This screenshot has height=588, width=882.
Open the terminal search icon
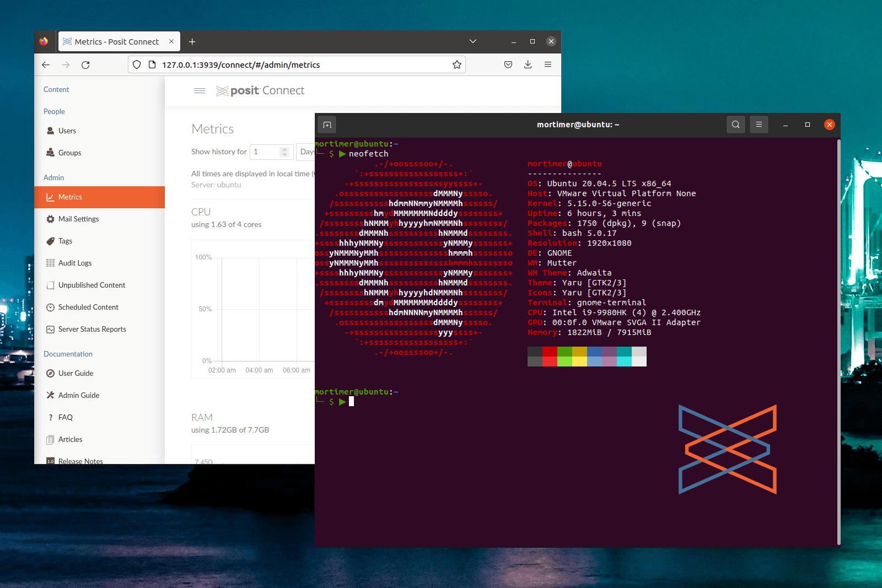click(x=735, y=125)
